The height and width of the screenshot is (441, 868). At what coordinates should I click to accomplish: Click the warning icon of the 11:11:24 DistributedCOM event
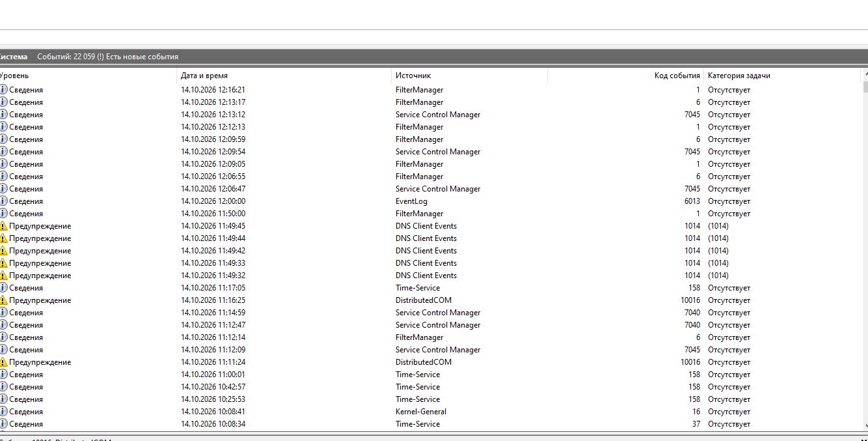point(3,362)
